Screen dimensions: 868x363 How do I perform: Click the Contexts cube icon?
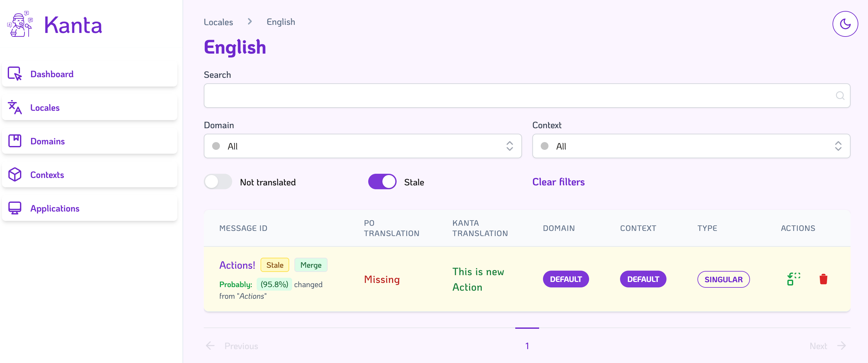point(15,175)
